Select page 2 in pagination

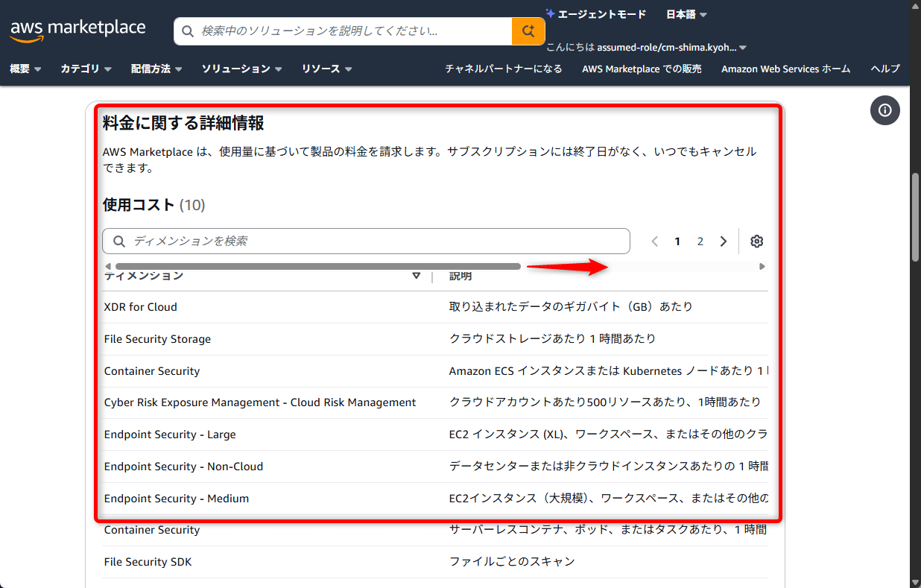coord(700,241)
